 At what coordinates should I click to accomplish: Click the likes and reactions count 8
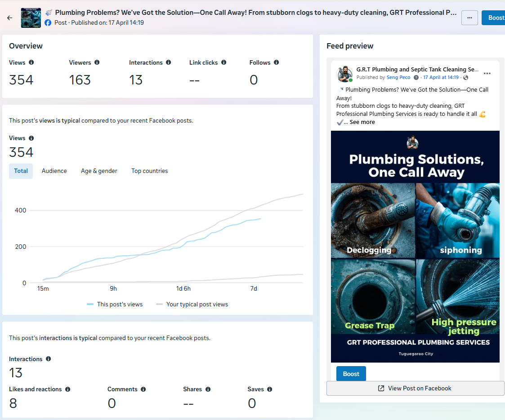[x=13, y=403]
